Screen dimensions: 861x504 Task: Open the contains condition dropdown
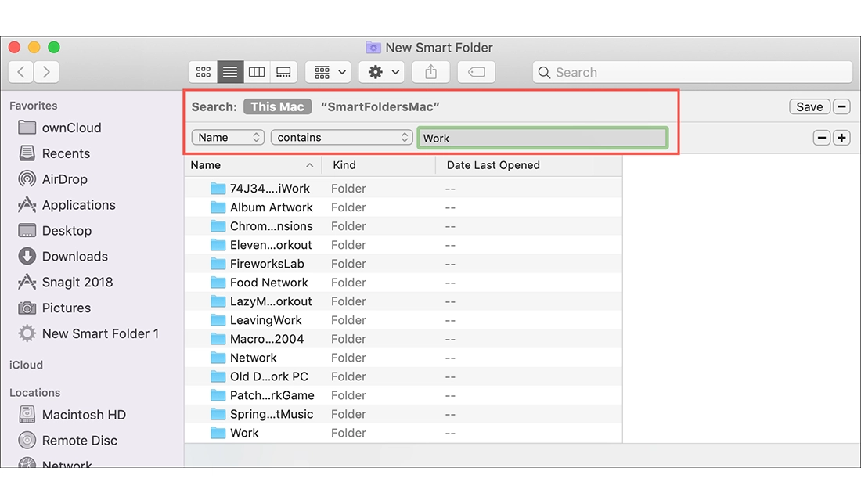(341, 136)
